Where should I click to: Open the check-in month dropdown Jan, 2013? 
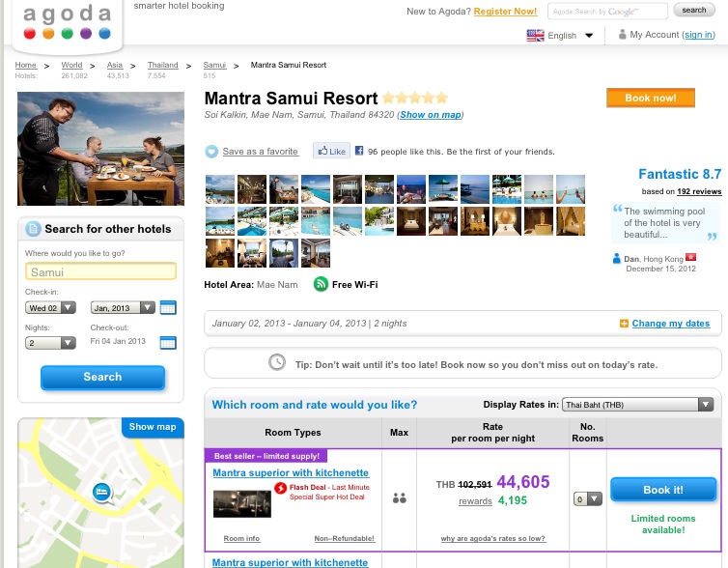click(x=123, y=307)
